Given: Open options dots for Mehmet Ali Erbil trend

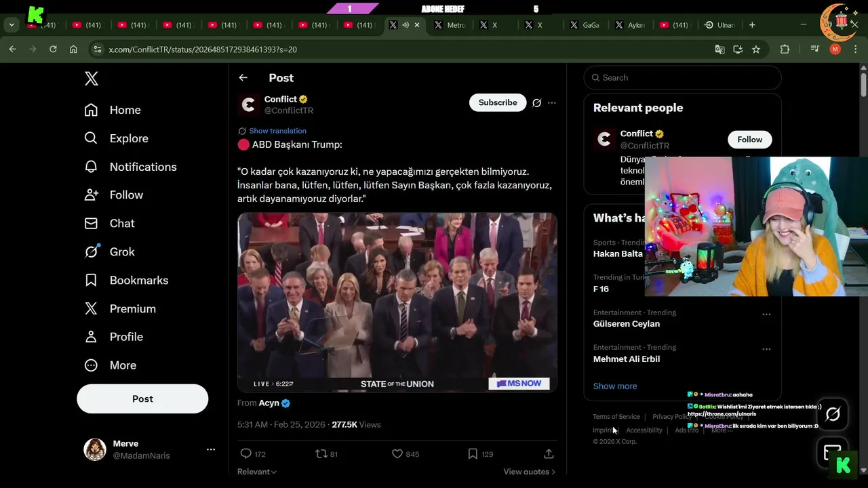Looking at the screenshot, I should coord(766,349).
